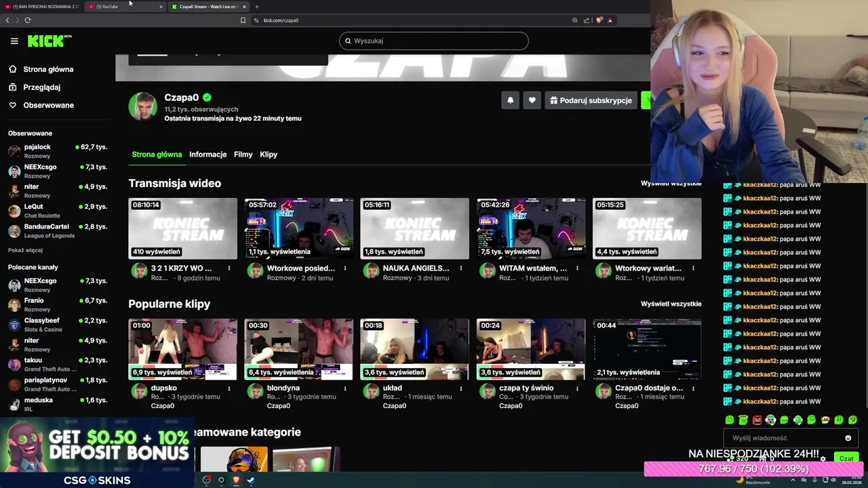This screenshot has width=868, height=488.
Task: Open the 'Informacje' channel tab
Action: [x=208, y=155]
